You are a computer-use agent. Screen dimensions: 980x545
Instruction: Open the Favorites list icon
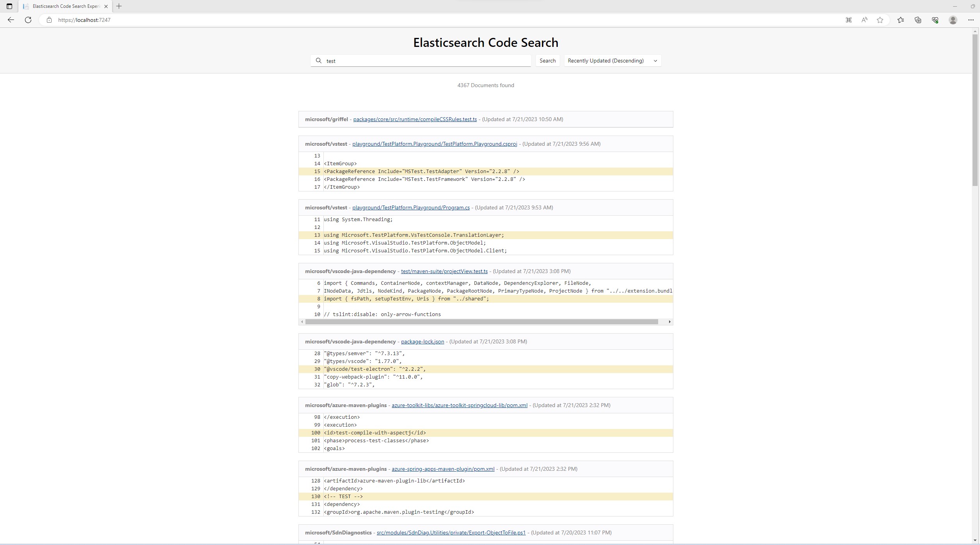(901, 20)
